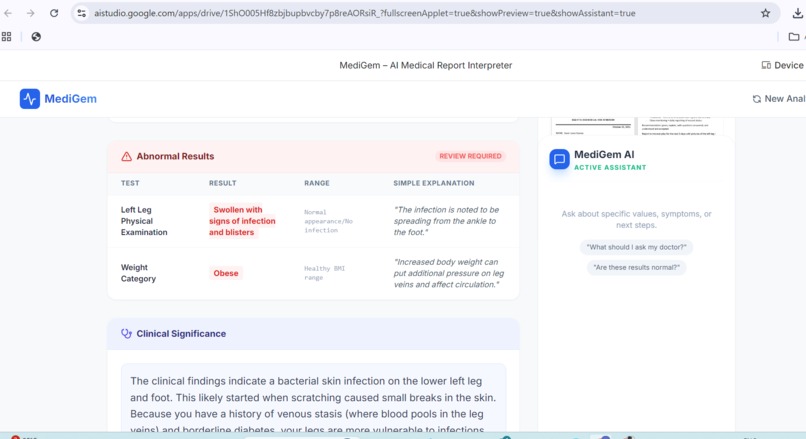The width and height of the screenshot is (806, 439).
Task: Select the "Obese" result badge
Action: point(226,273)
